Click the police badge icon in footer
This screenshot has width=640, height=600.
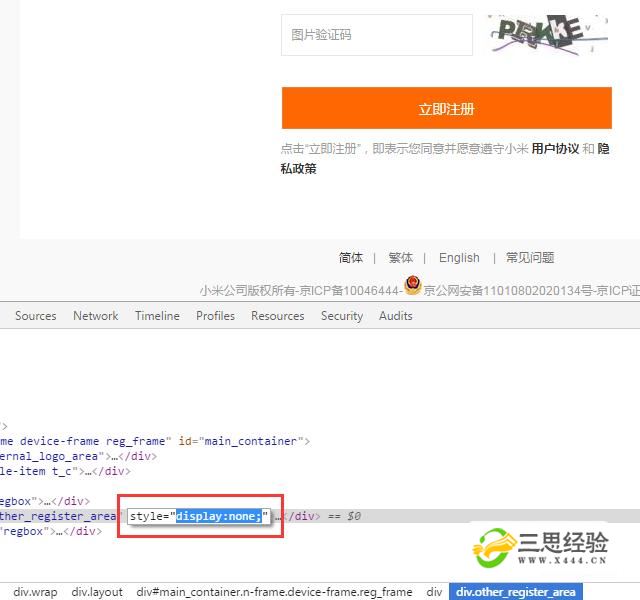[413, 286]
